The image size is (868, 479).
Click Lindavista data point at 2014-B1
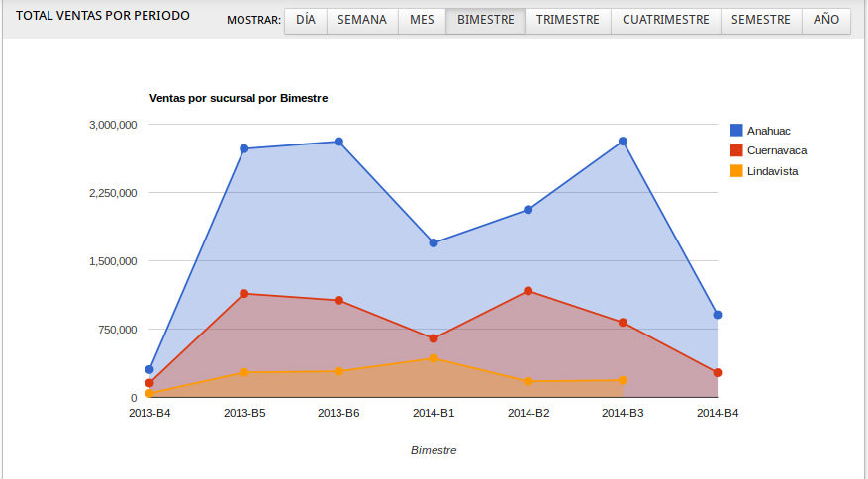click(x=434, y=358)
